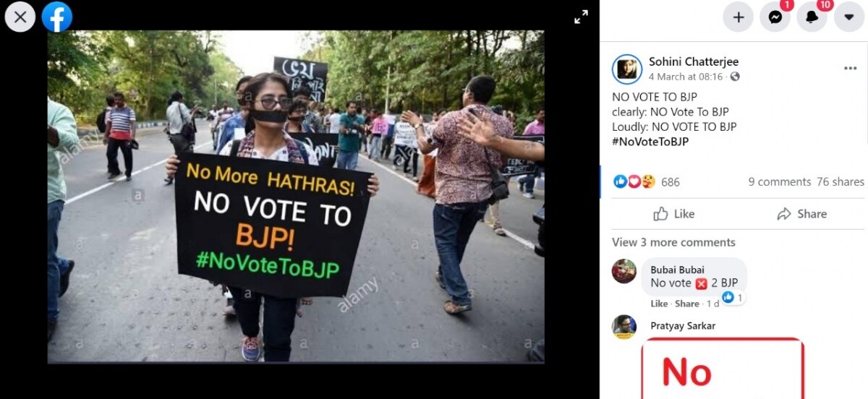868x399 pixels.
Task: Open Sohini Chatterjee's profile name link
Action: coord(694,62)
